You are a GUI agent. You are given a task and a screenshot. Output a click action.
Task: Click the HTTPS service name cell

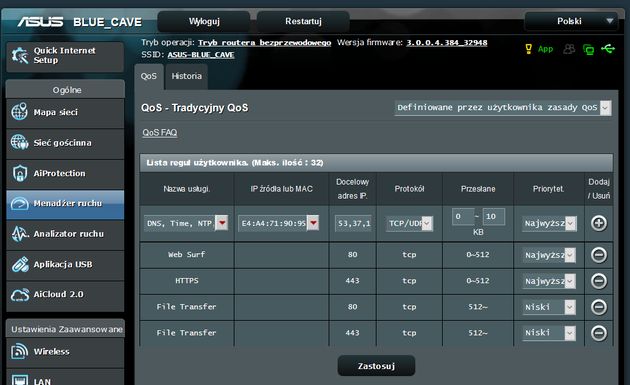[x=187, y=281]
